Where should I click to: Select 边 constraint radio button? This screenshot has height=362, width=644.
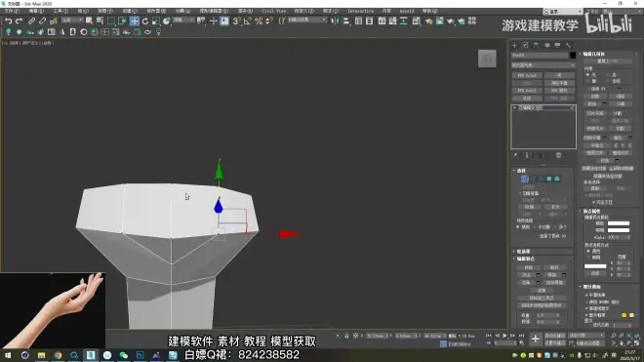tap(608, 75)
